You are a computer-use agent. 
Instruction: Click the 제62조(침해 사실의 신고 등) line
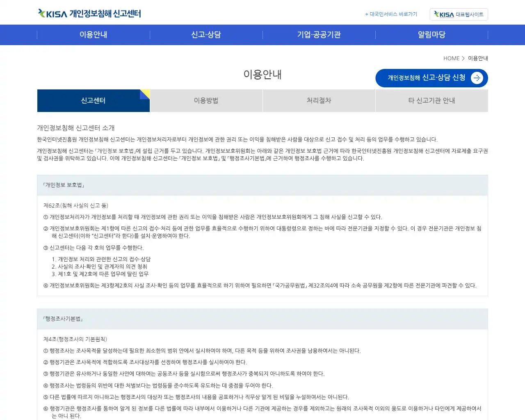point(76,205)
